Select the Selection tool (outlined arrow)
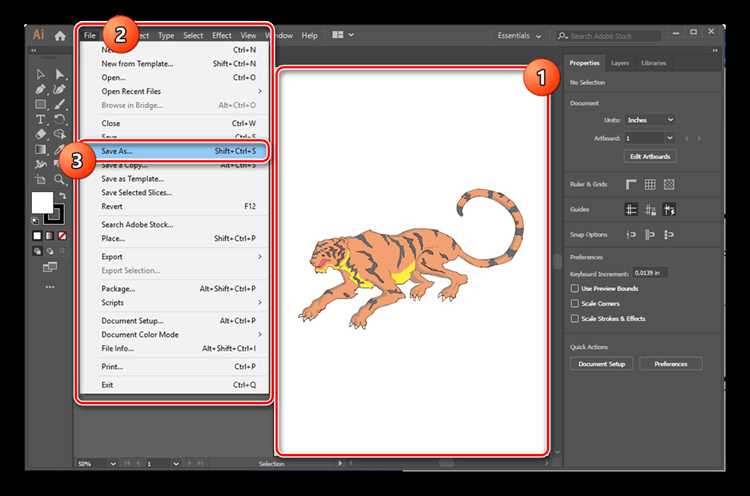Image resolution: width=750 pixels, height=496 pixels. [41, 74]
